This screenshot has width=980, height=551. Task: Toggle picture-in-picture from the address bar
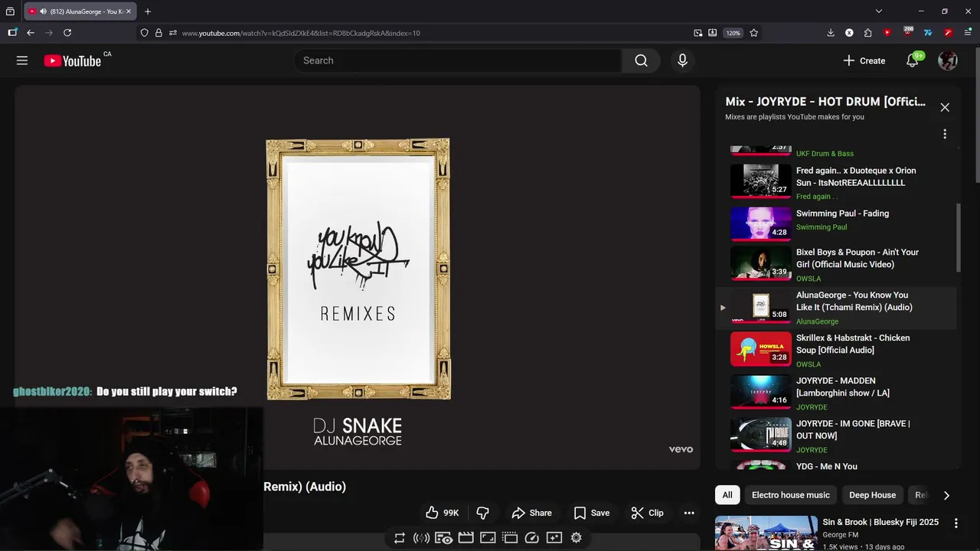point(698,33)
